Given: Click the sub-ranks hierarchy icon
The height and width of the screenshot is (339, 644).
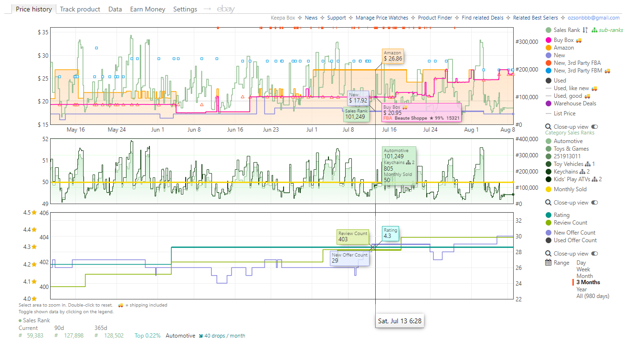Looking at the screenshot, I should 594,30.
